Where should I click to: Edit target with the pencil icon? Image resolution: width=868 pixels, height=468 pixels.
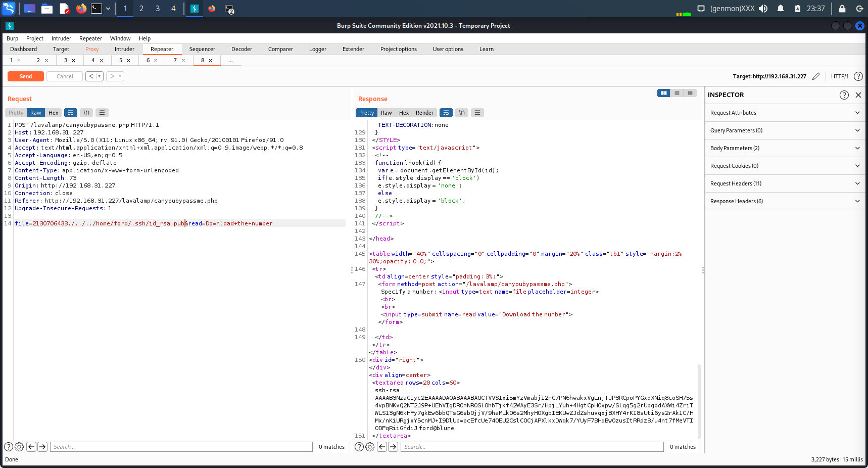[x=816, y=76]
